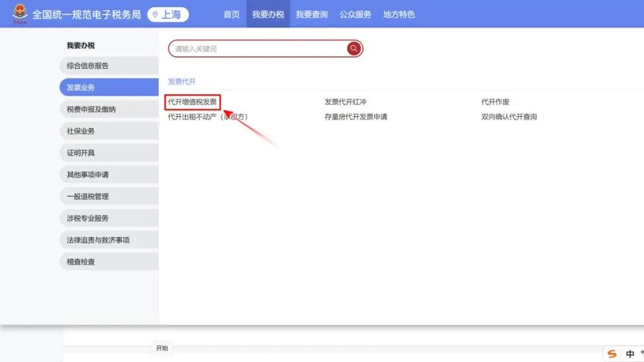Open the 上海 location selector
Viewport: 644px width, 362px height.
tap(167, 15)
